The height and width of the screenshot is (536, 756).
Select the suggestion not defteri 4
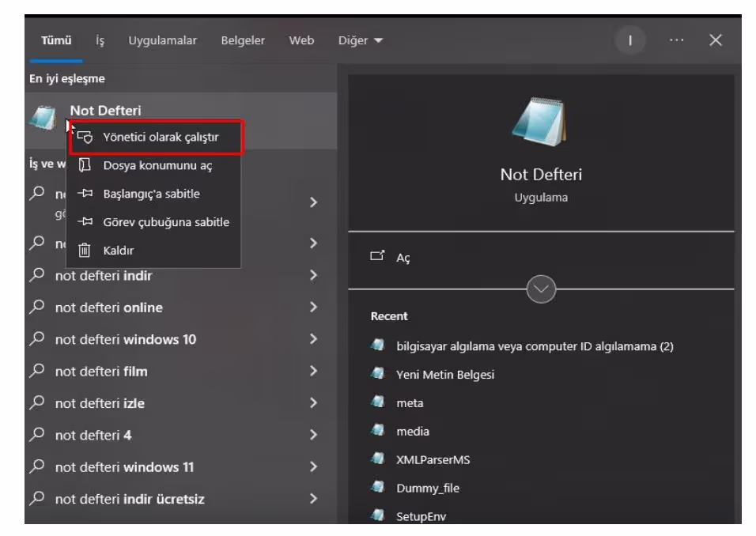[x=93, y=435]
